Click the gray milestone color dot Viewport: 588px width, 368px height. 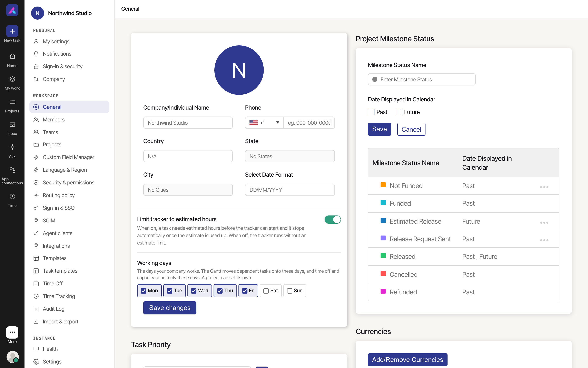tap(375, 79)
